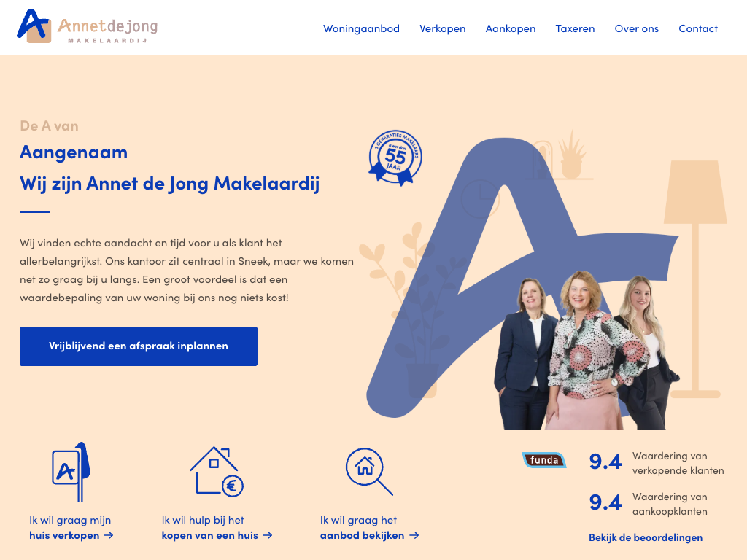747x560 pixels.
Task: Click the house with euro coin icon
Action: 217,472
